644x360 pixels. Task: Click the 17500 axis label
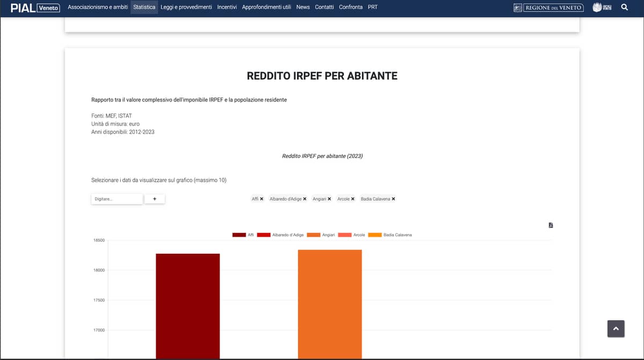99,300
